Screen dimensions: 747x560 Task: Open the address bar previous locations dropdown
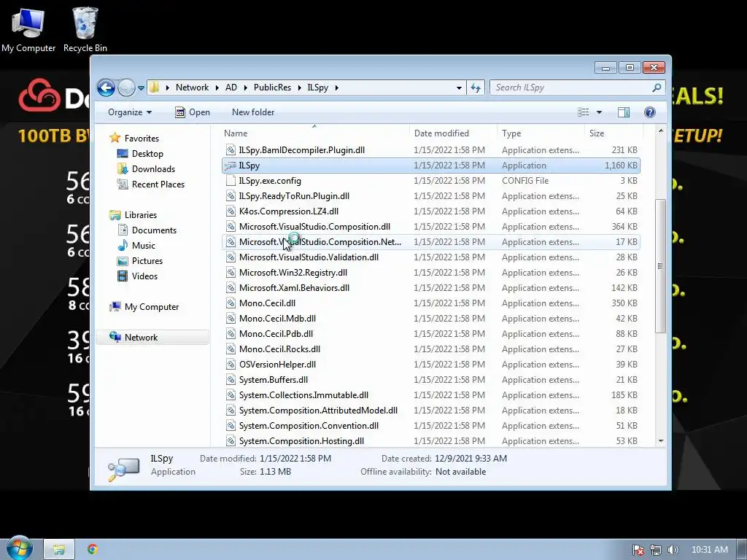(x=459, y=87)
